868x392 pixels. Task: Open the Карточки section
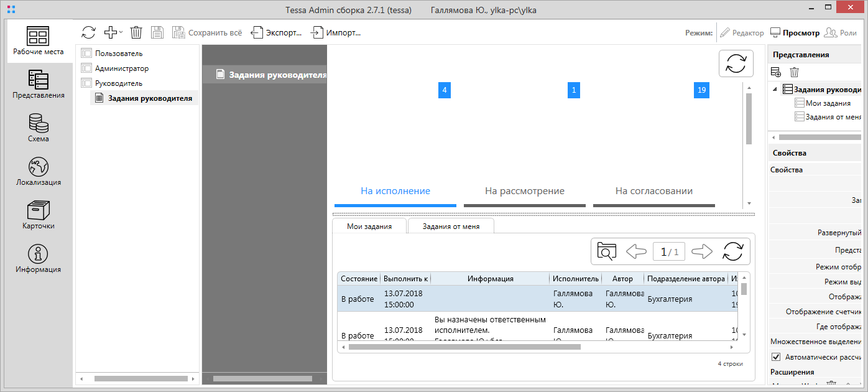pos(38,215)
